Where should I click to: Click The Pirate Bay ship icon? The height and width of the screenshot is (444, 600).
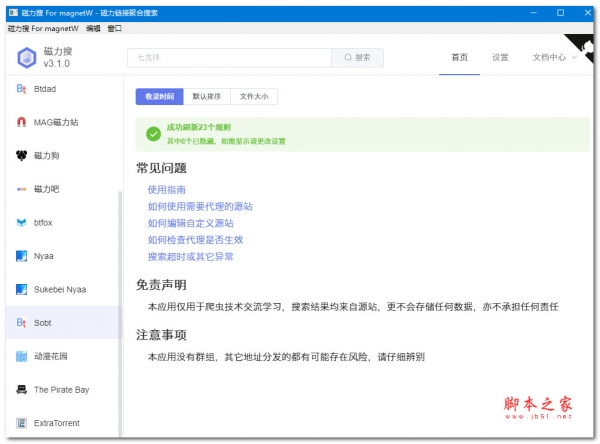point(21,389)
